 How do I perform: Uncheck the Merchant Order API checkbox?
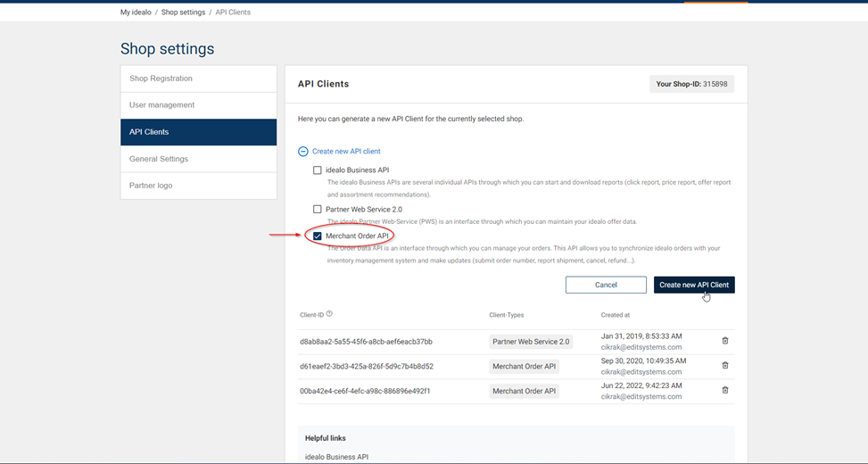click(318, 236)
